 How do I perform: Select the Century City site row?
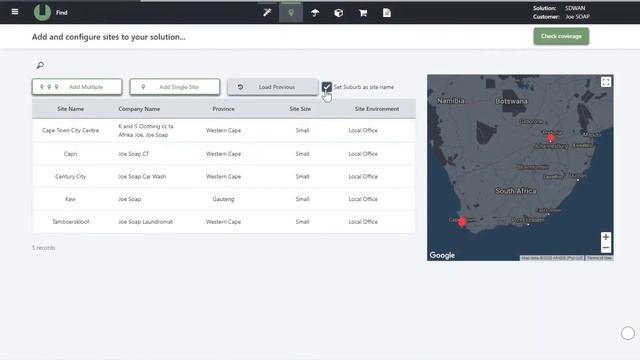click(224, 176)
